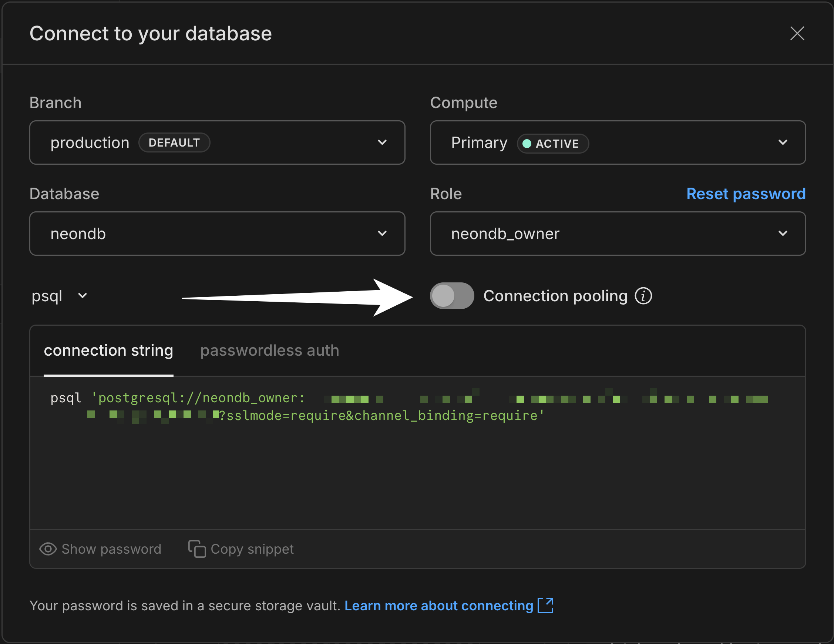Click the Compute field label
834x644 pixels.
tap(464, 103)
